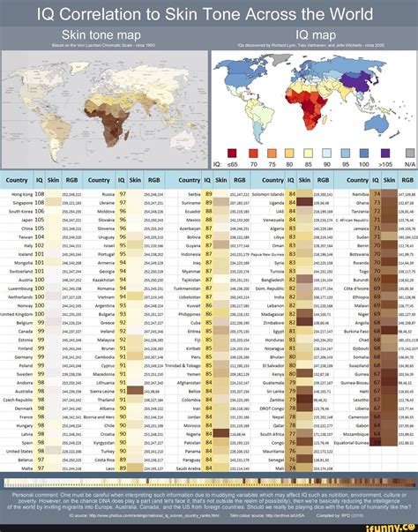418x532 pixels.
Task: Select the 'Suriname' country cell
Action: coord(191,203)
